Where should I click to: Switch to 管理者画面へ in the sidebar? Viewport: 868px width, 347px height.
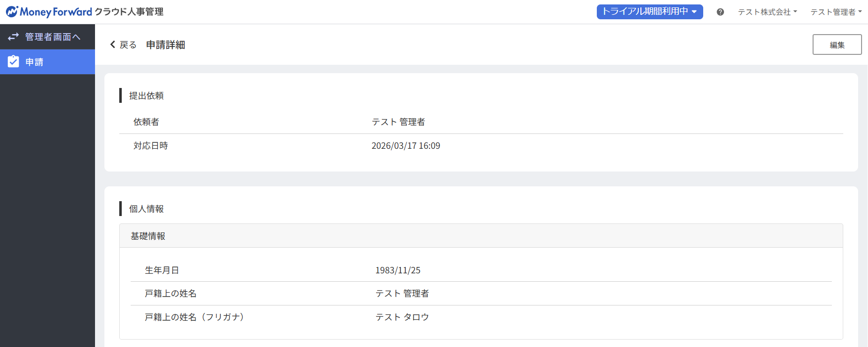[x=52, y=37]
